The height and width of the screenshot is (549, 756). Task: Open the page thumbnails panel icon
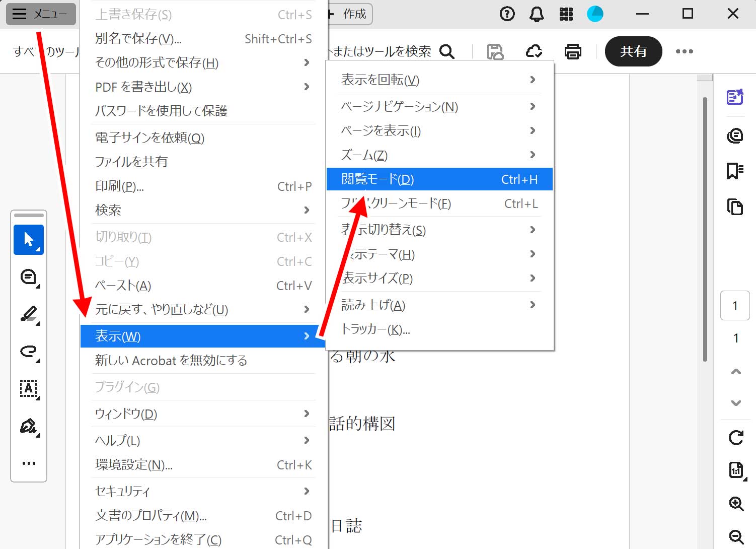click(x=735, y=207)
